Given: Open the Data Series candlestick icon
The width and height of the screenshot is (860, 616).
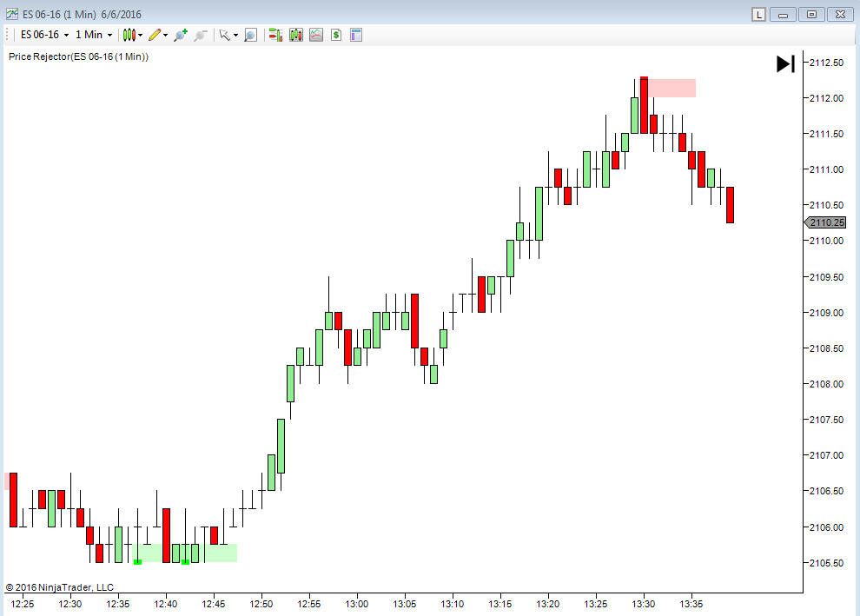Looking at the screenshot, I should pyautogui.click(x=296, y=35).
